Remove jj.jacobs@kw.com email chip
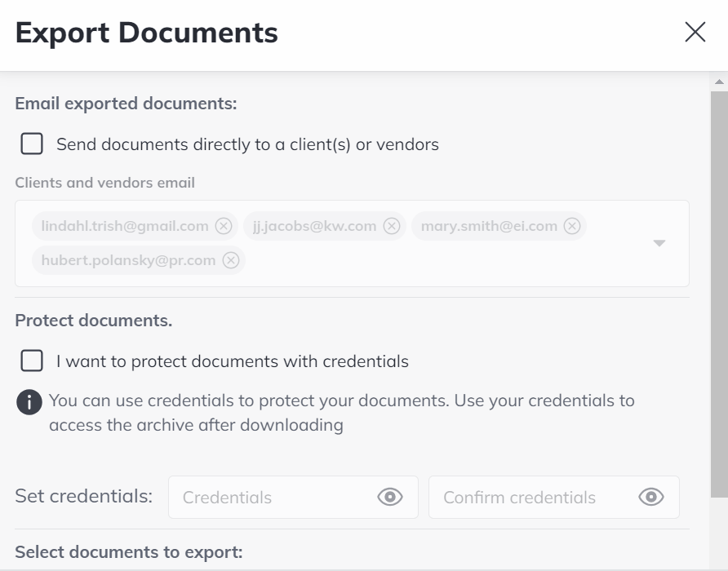 392,226
